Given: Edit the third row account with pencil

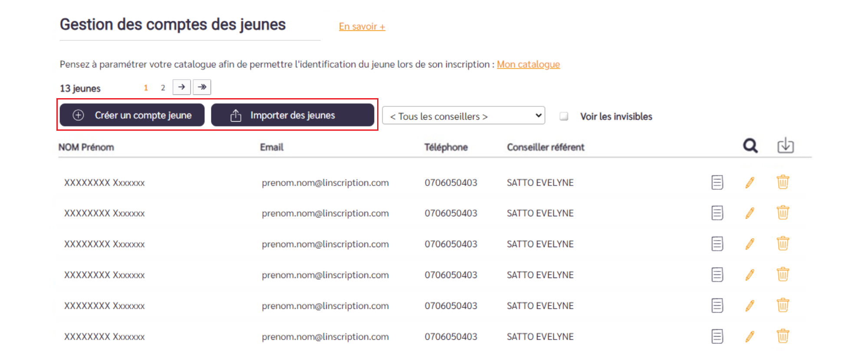Looking at the screenshot, I should click(x=750, y=244).
